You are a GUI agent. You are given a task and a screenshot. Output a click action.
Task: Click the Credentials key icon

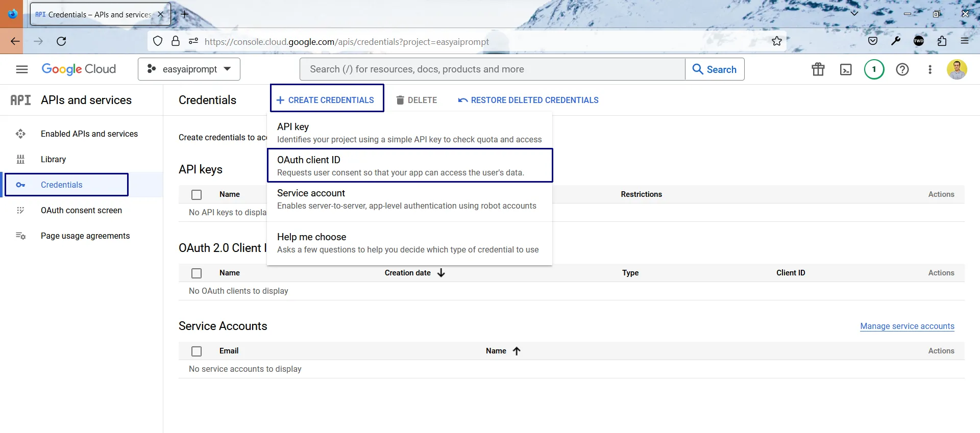(20, 185)
